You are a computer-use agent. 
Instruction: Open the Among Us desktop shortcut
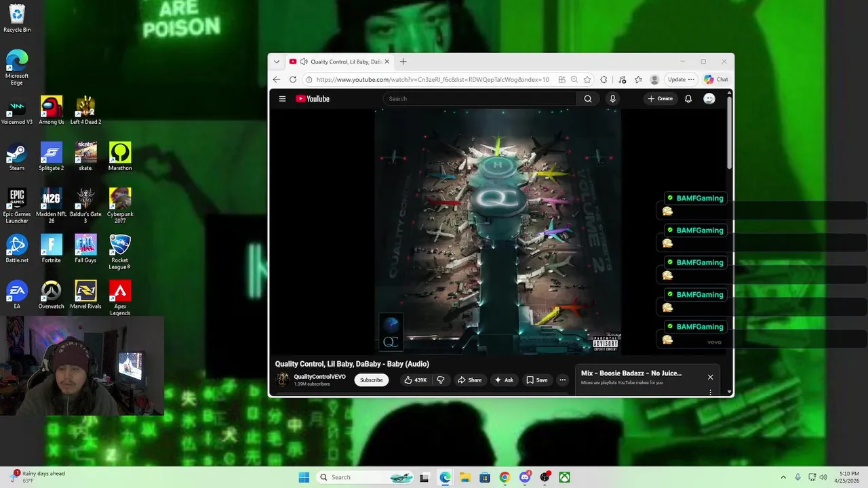click(52, 111)
